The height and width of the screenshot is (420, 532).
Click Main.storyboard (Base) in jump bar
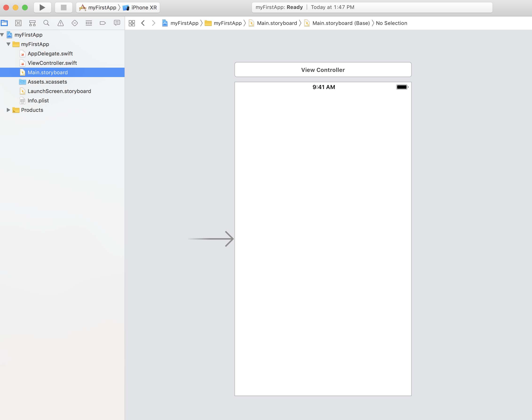[x=341, y=23]
